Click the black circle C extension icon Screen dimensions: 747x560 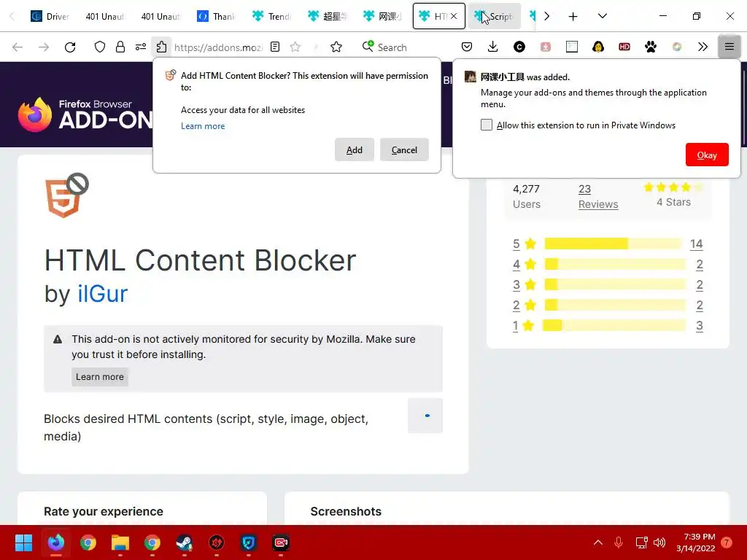tap(519, 47)
